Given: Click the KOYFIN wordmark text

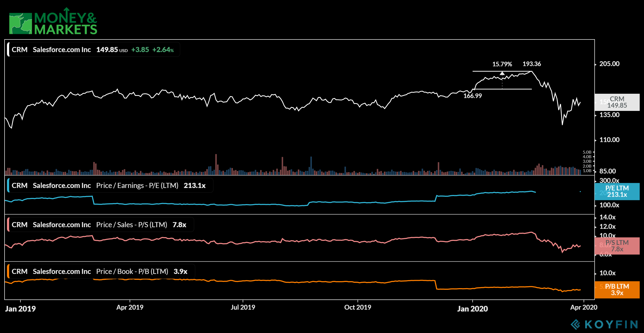Looking at the screenshot, I should point(611,324).
